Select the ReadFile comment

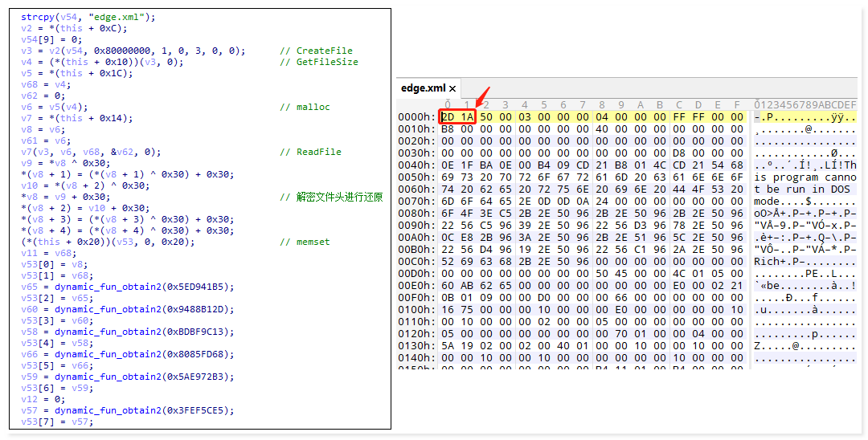(318, 152)
